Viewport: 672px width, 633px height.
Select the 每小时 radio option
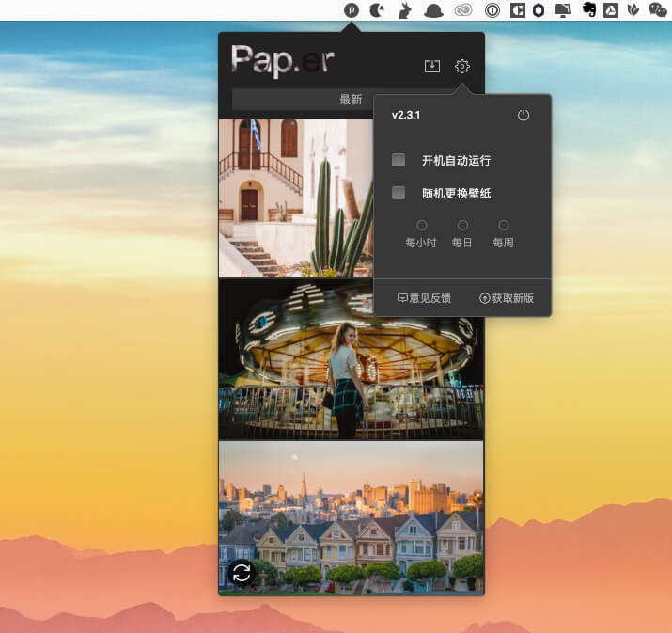coord(421,225)
